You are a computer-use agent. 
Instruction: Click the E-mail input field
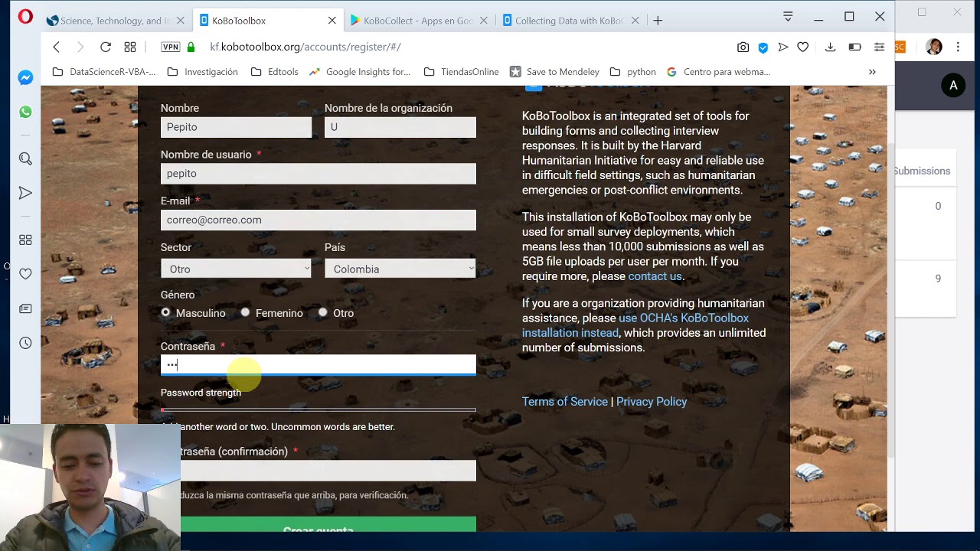click(x=318, y=220)
